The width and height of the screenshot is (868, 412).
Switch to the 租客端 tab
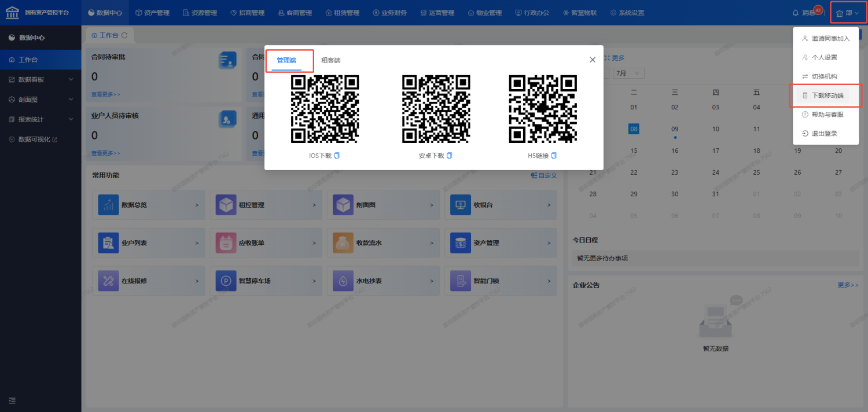pyautogui.click(x=331, y=60)
